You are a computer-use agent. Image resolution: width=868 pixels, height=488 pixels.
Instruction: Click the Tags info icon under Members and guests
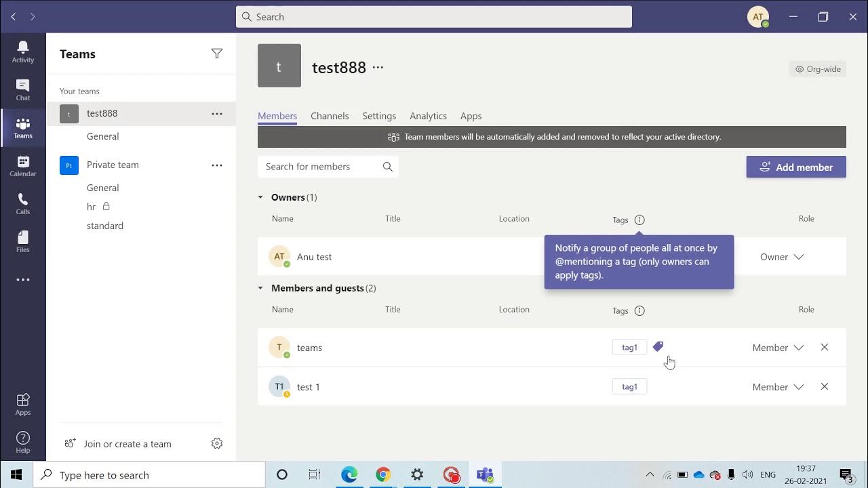[639, 310]
